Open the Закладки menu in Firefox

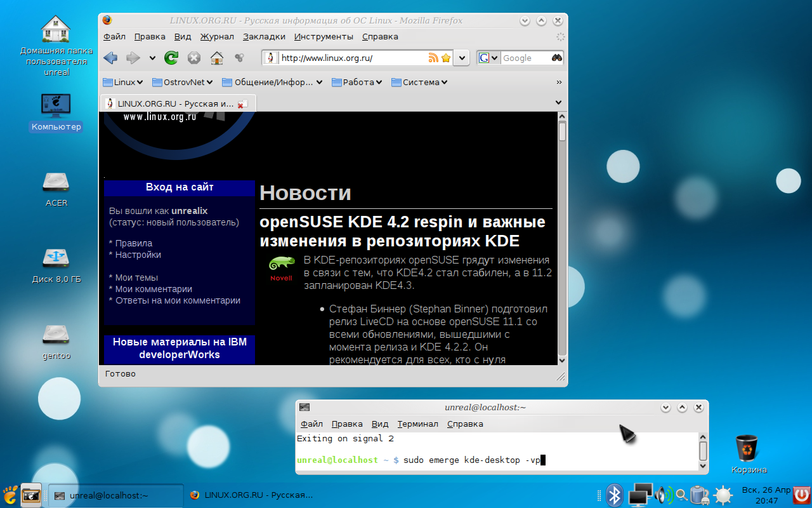coord(264,36)
